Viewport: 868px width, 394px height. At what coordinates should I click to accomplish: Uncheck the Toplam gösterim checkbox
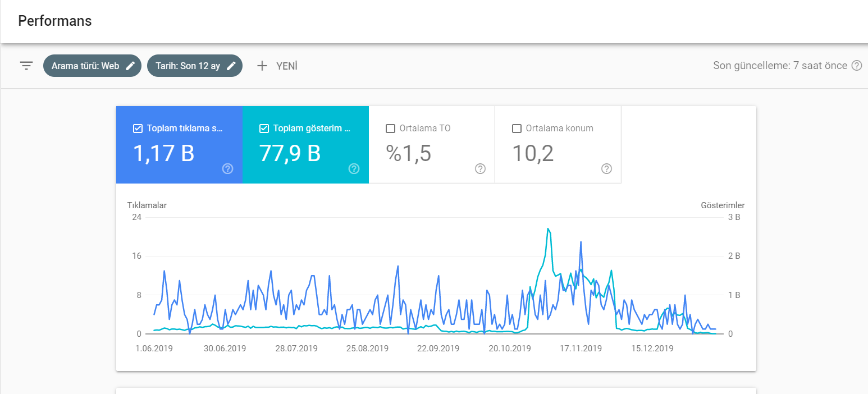(264, 129)
